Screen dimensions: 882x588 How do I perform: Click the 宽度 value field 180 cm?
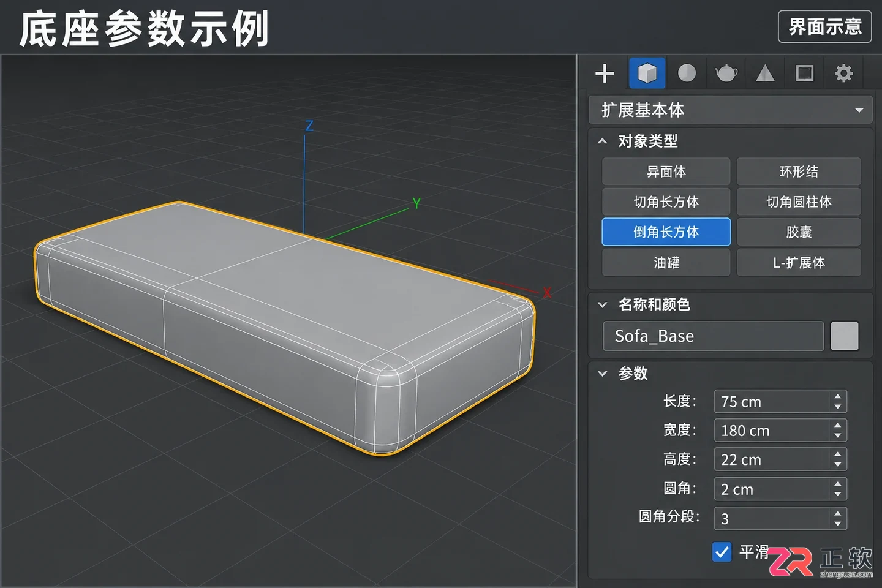(x=771, y=431)
